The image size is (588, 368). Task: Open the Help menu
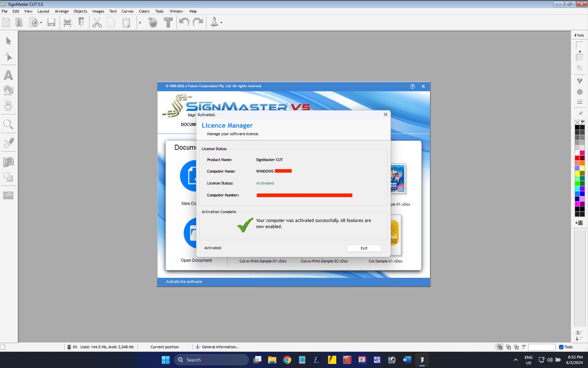pos(193,11)
